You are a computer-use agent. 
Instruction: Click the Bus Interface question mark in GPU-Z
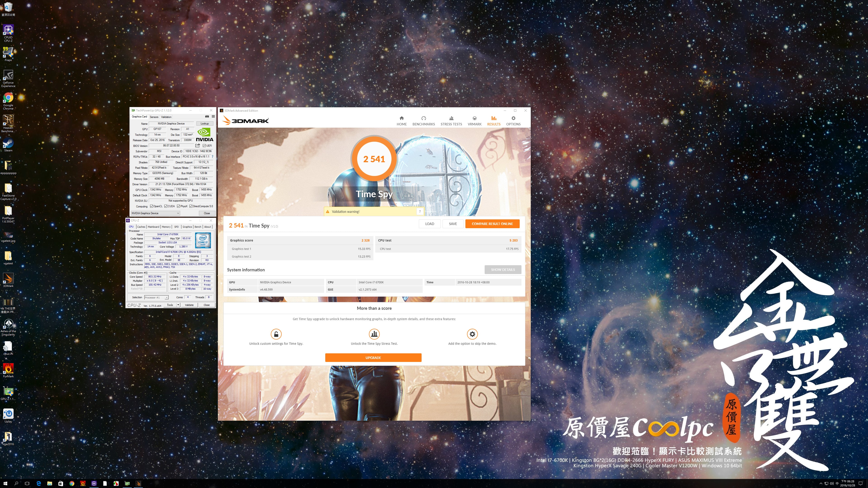[x=212, y=157]
